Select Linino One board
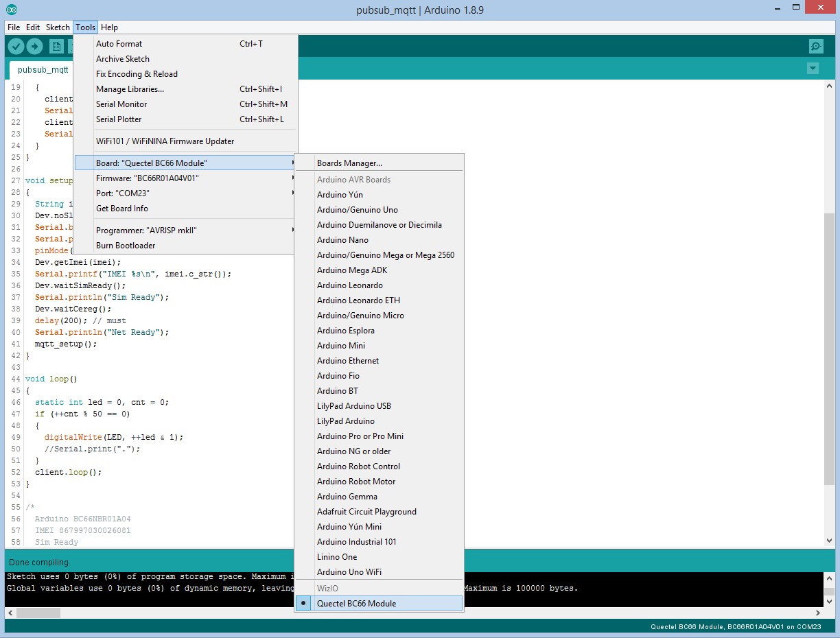840x638 pixels. point(379,556)
